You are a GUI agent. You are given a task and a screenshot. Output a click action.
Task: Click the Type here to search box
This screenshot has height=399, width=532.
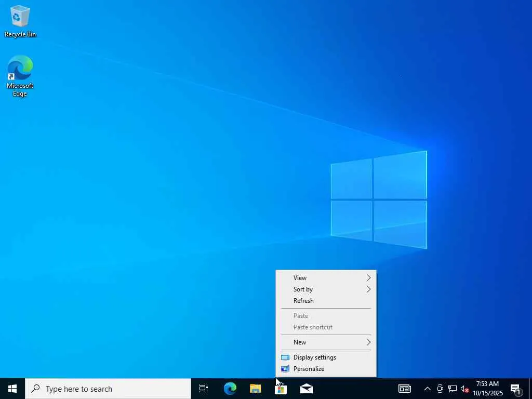pyautogui.click(x=108, y=389)
